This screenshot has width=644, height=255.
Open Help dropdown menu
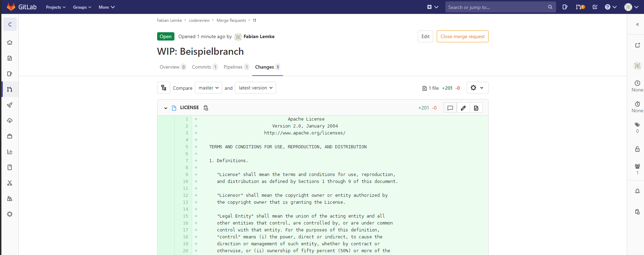[x=610, y=7]
